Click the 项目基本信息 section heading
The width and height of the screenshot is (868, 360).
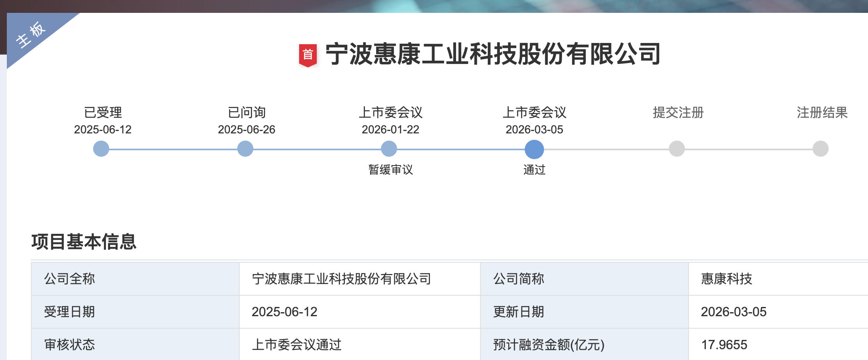point(84,242)
